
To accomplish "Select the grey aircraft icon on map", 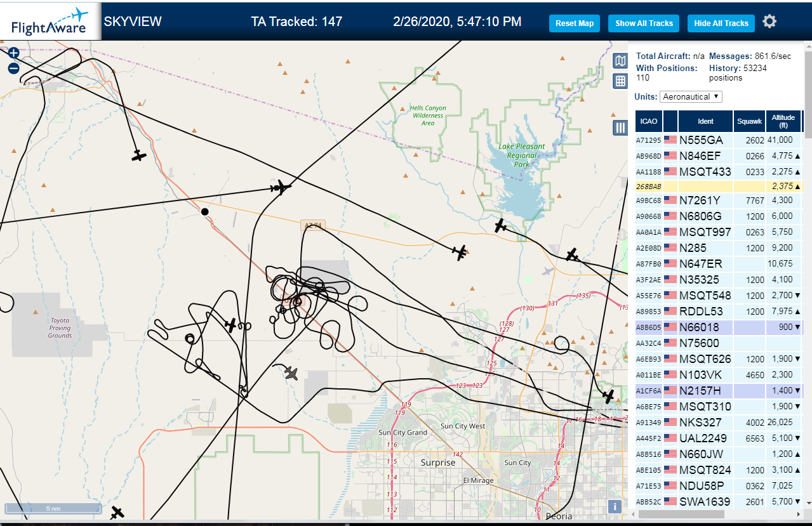I will (x=291, y=373).
